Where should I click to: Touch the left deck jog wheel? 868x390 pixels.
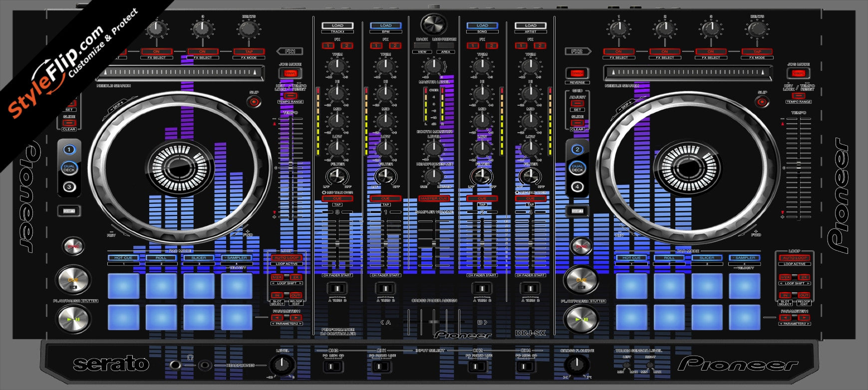click(181, 168)
